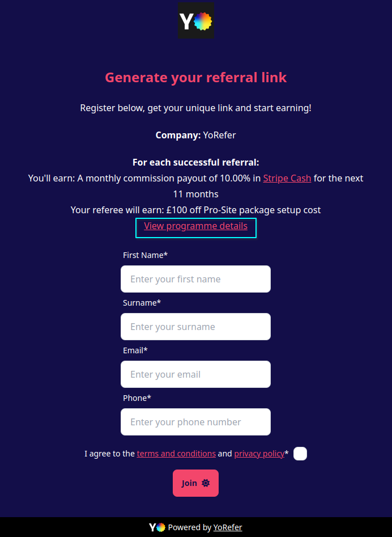
Task: Click into the surname text box
Action: [195, 327]
